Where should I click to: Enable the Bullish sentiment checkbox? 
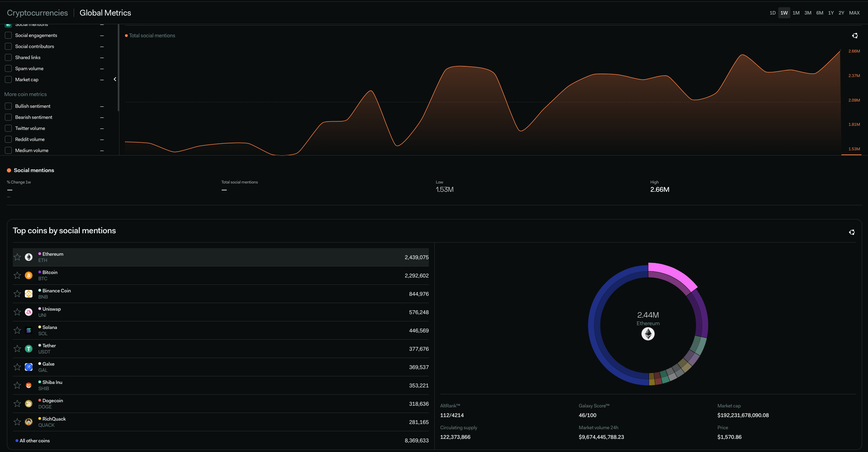pyautogui.click(x=8, y=106)
